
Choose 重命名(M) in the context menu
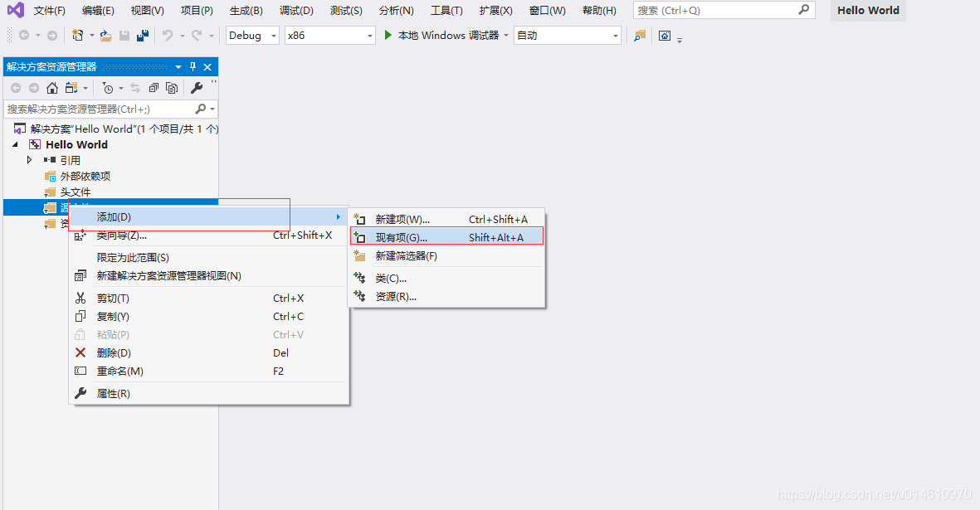tap(208, 371)
